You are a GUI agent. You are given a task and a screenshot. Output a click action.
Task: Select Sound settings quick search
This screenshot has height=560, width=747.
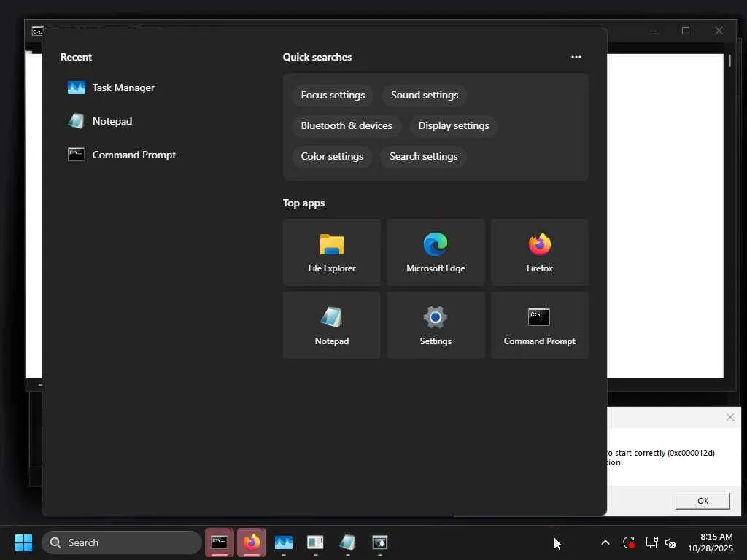424,96
